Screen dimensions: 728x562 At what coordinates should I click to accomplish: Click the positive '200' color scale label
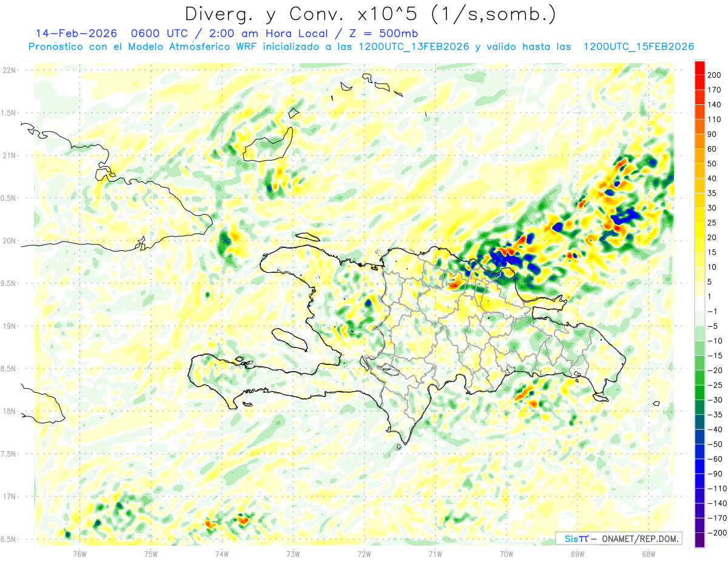715,75
